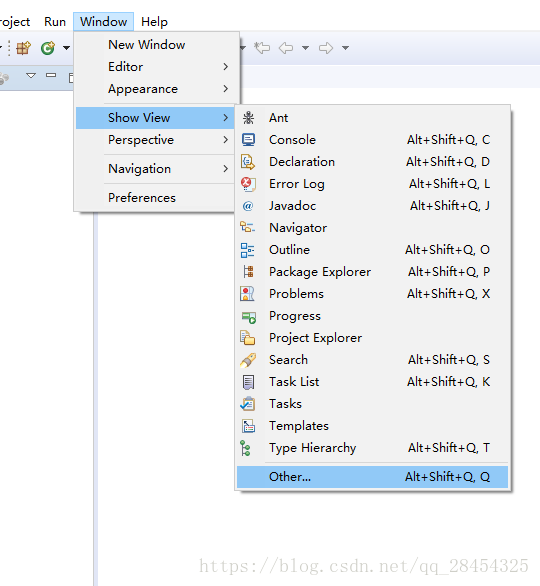Select Package Explorer view entry
This screenshot has width=540, height=586.
(373, 272)
